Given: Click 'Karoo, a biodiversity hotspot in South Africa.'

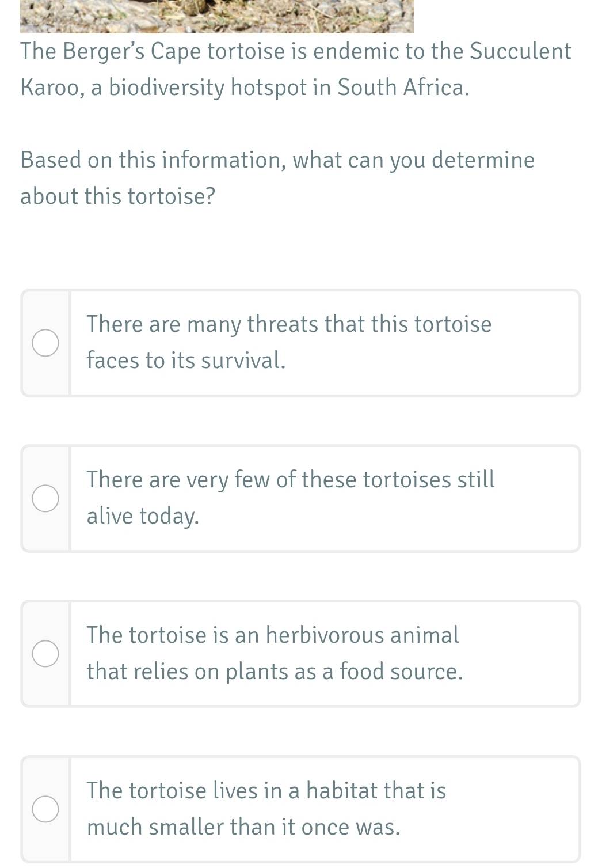Looking at the screenshot, I should [x=245, y=88].
